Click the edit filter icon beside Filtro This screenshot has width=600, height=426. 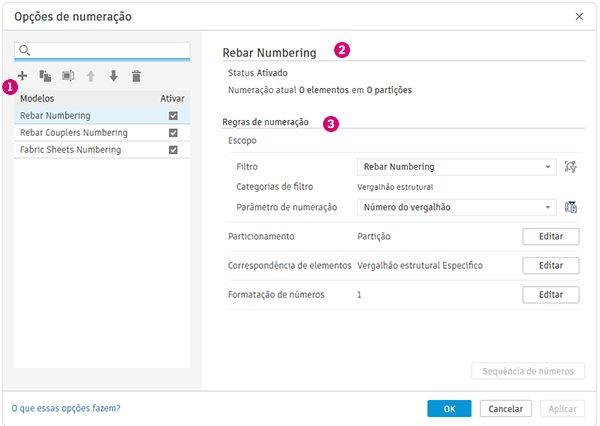[571, 167]
